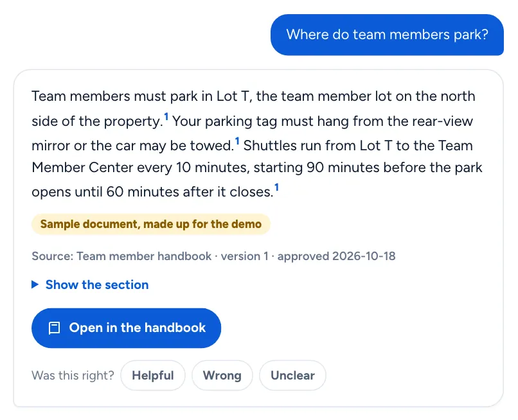This screenshot has height=420, width=518.
Task: Select the "Where do team members park?" message bubble
Action: tap(387, 35)
